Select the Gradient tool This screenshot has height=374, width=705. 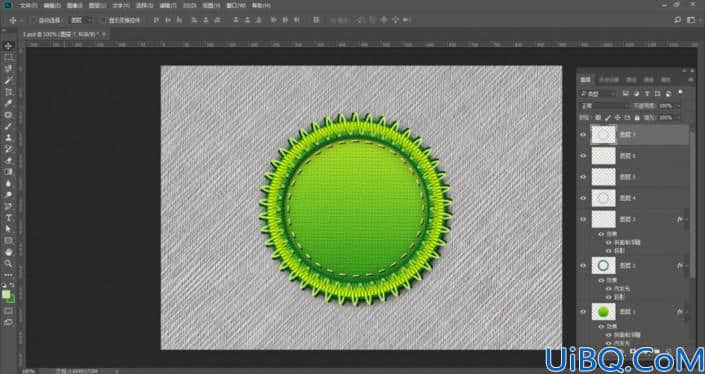9,172
